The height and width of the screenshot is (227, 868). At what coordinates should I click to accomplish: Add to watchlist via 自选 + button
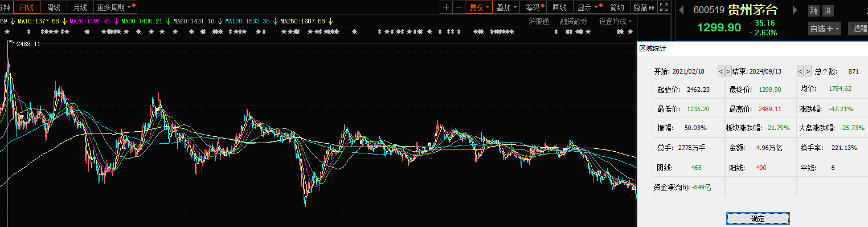coord(825,28)
